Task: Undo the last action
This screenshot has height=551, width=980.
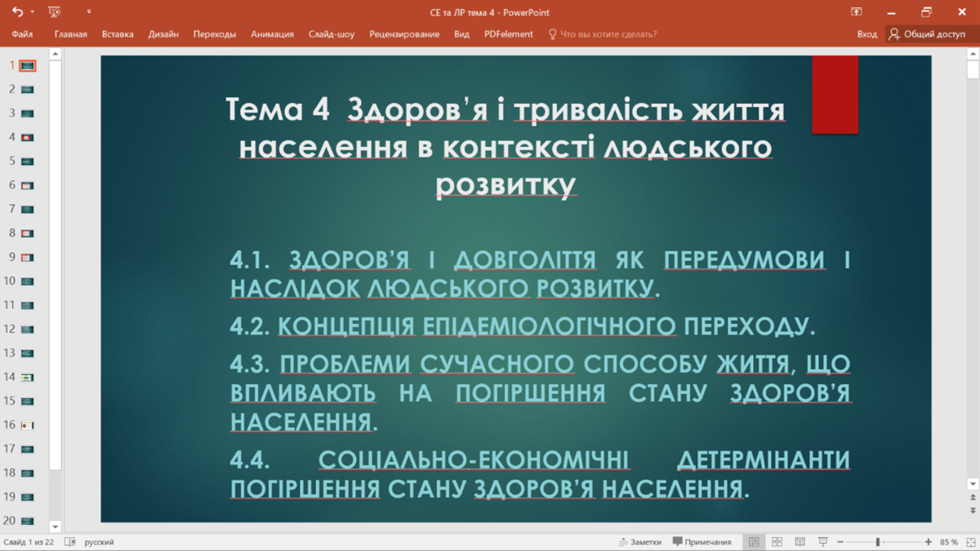Action: [17, 12]
